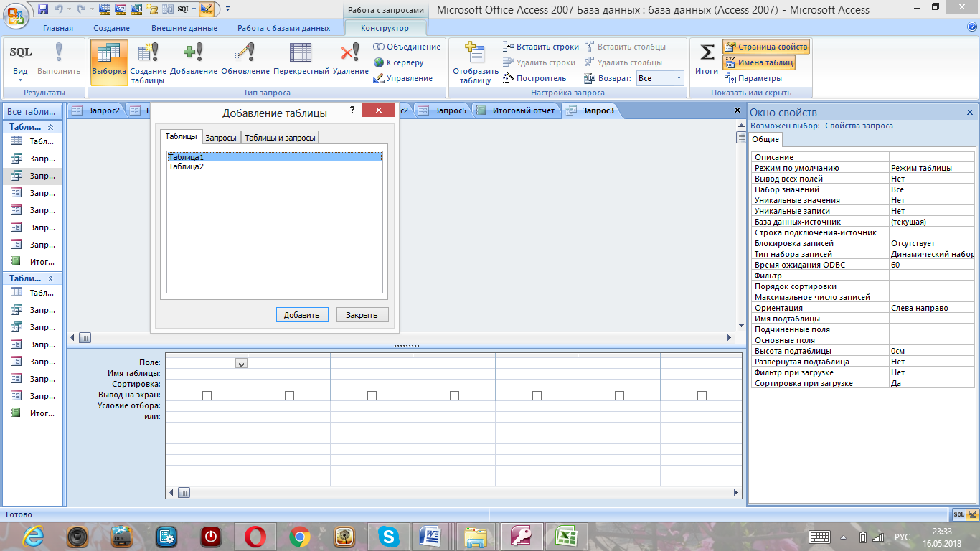Check Вывод на экран in third column
Screen dimensions: 980x551
tap(372, 395)
